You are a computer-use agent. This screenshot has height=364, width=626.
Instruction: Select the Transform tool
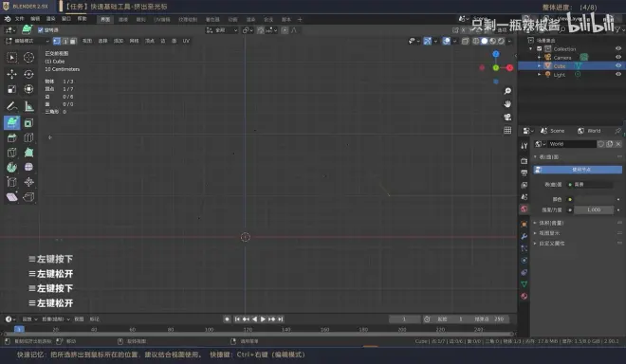28,89
